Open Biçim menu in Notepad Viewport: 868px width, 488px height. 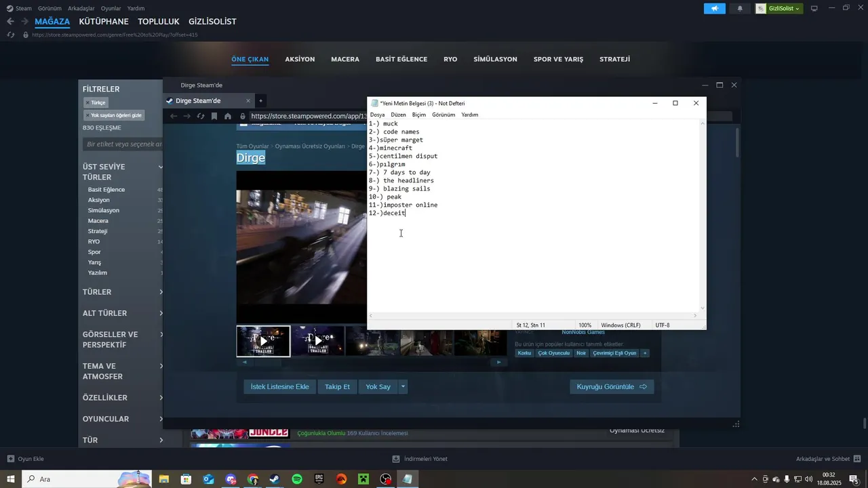419,115
